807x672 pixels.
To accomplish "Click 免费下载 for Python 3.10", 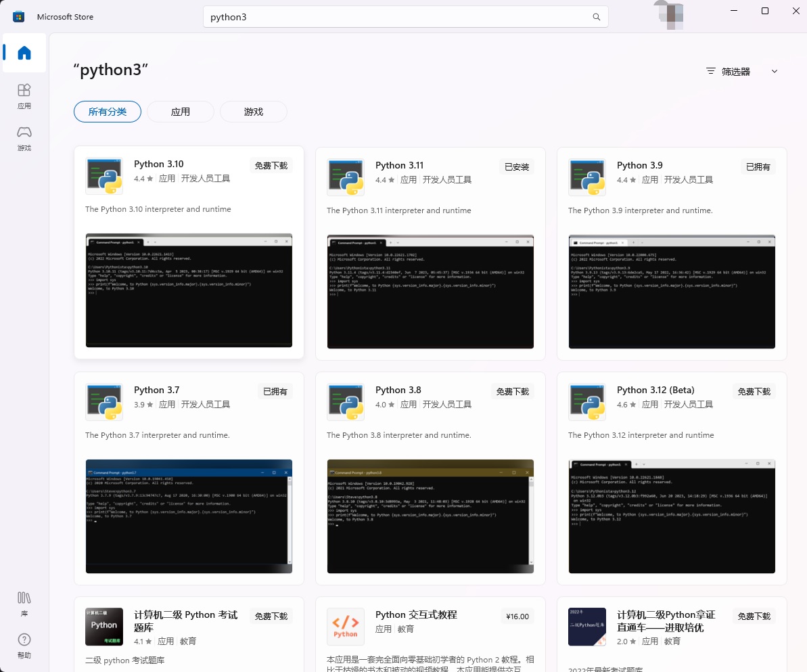I will click(x=271, y=165).
